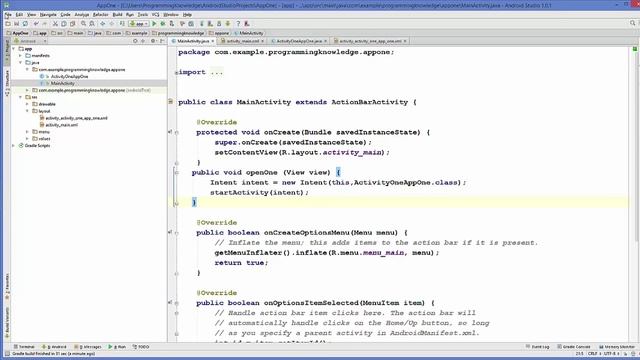Image resolution: width=640 pixels, height=360 pixels.
Task: Open the Gradle Console
Action: [x=574, y=347]
